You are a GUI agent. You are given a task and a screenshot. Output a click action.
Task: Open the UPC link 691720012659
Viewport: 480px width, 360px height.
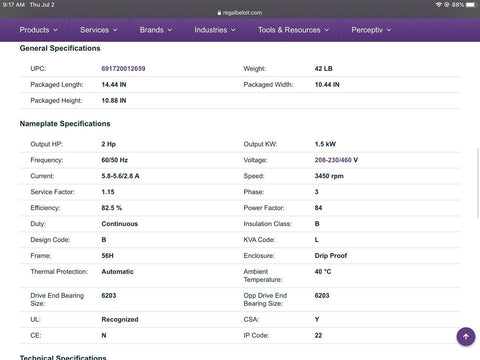(123, 69)
